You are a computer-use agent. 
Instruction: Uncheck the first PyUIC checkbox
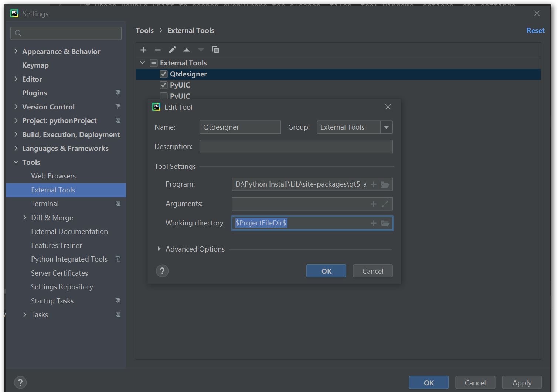164,85
